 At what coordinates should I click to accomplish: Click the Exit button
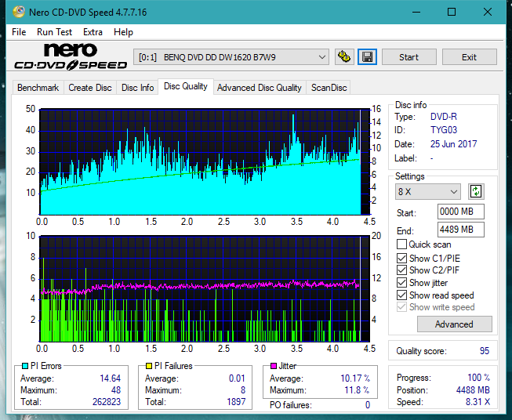(x=469, y=57)
